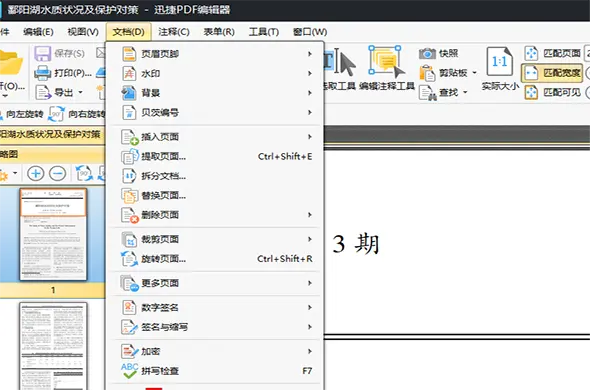Click the 保存(S) save button
The image size is (590, 390).
[x=59, y=53]
